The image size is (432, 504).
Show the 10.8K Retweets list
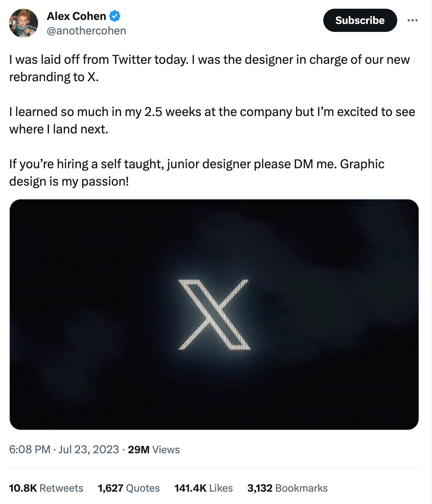click(x=46, y=488)
